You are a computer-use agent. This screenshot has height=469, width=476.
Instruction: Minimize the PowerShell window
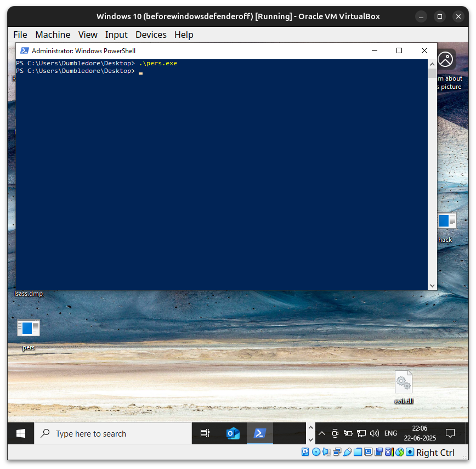click(x=375, y=50)
